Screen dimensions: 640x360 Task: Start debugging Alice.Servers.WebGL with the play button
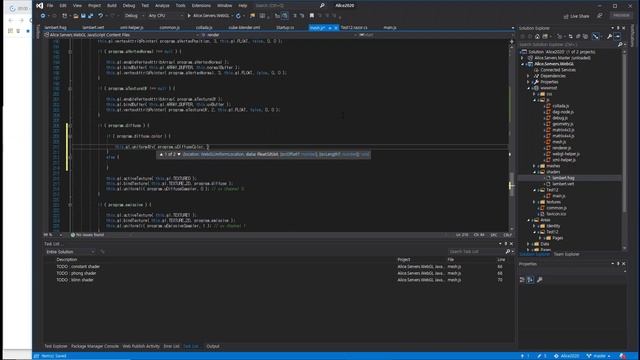pyautogui.click(x=189, y=16)
